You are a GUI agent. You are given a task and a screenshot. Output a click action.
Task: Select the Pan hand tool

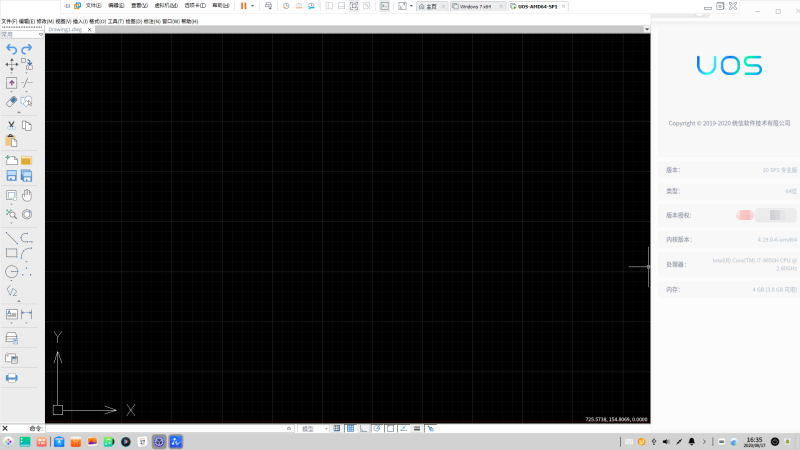[27, 195]
